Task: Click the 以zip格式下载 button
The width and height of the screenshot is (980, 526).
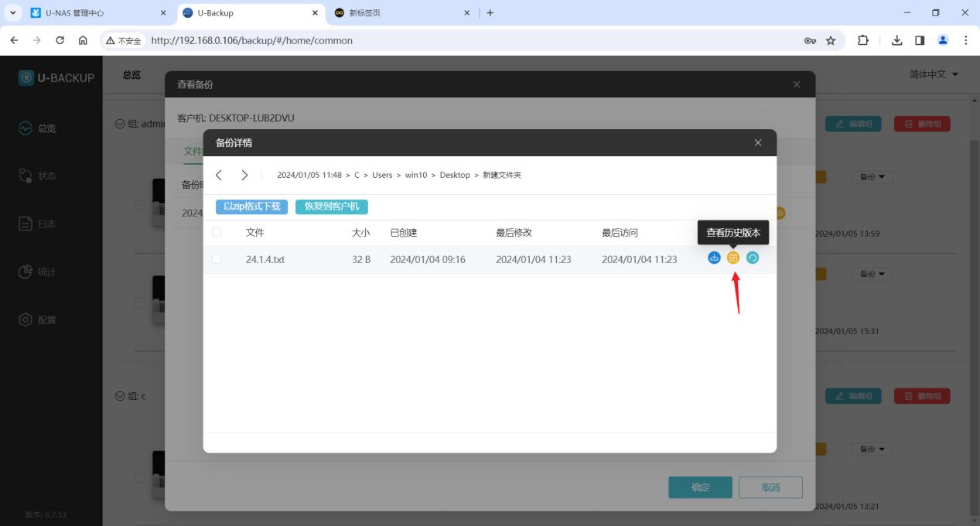Action: pos(252,207)
